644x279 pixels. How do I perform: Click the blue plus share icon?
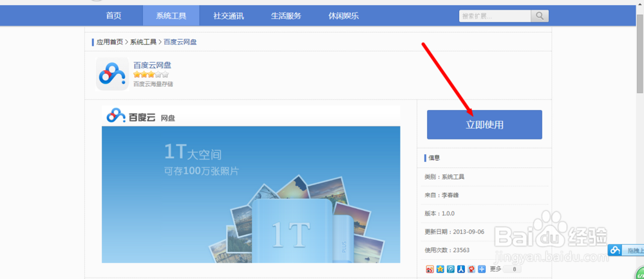click(482, 269)
